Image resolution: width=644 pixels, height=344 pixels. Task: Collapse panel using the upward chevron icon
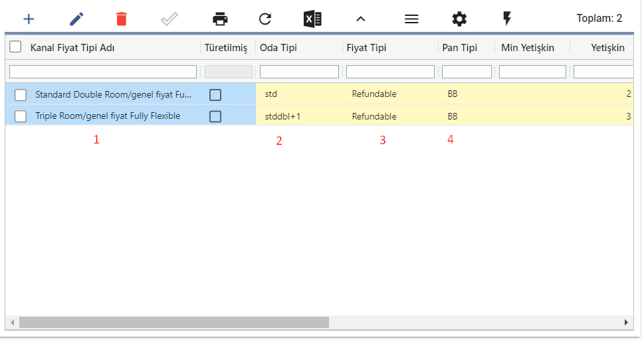pyautogui.click(x=361, y=19)
